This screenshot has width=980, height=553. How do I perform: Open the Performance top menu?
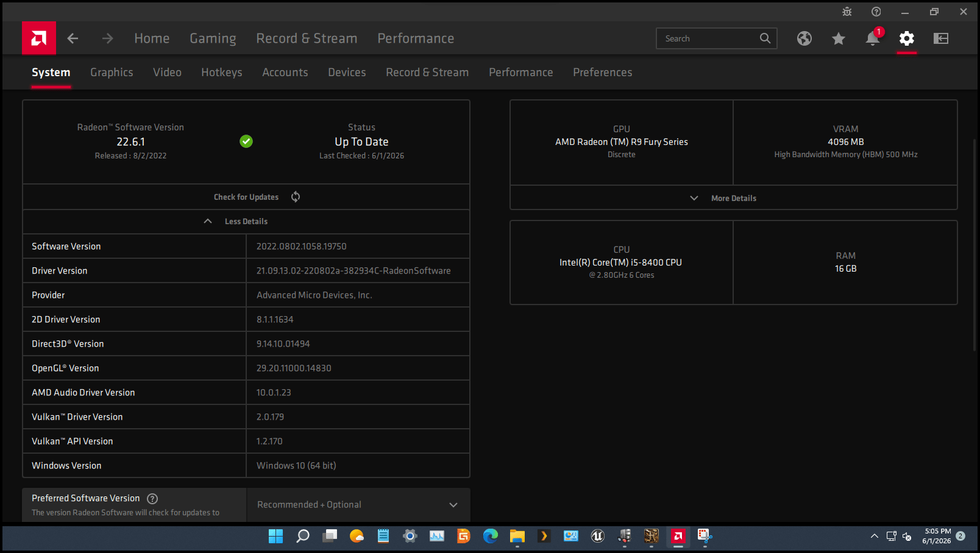coord(416,38)
